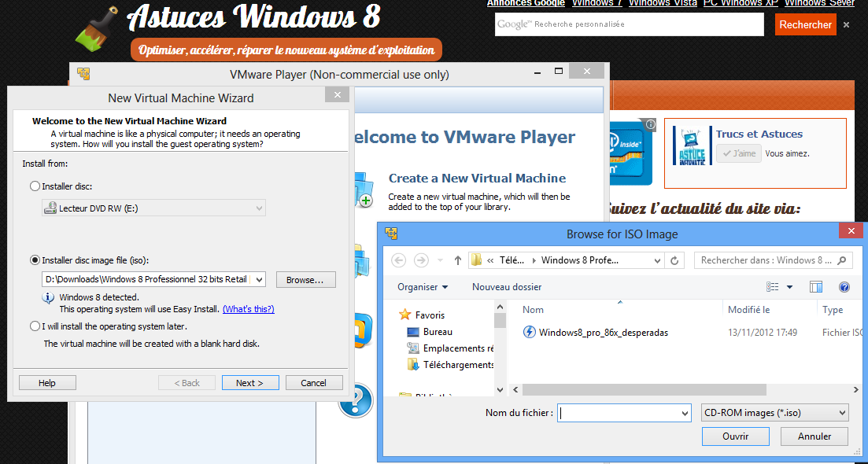Refresh the folder listing

point(674,260)
